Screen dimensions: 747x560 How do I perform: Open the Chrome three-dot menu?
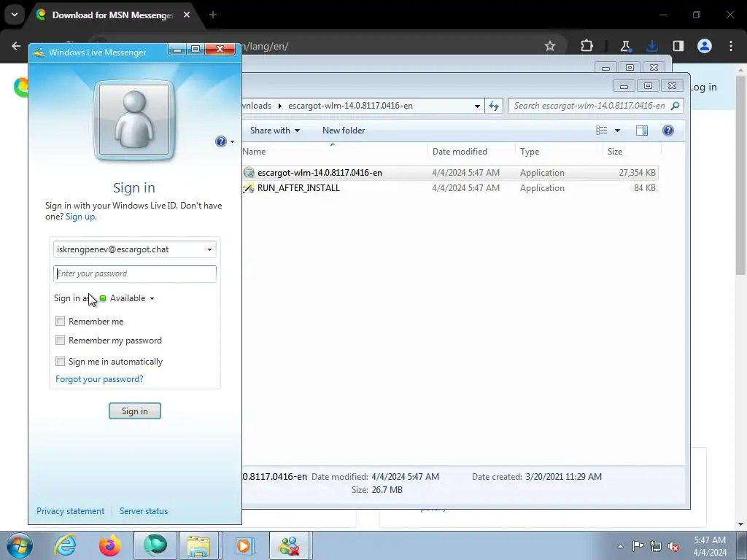(731, 46)
